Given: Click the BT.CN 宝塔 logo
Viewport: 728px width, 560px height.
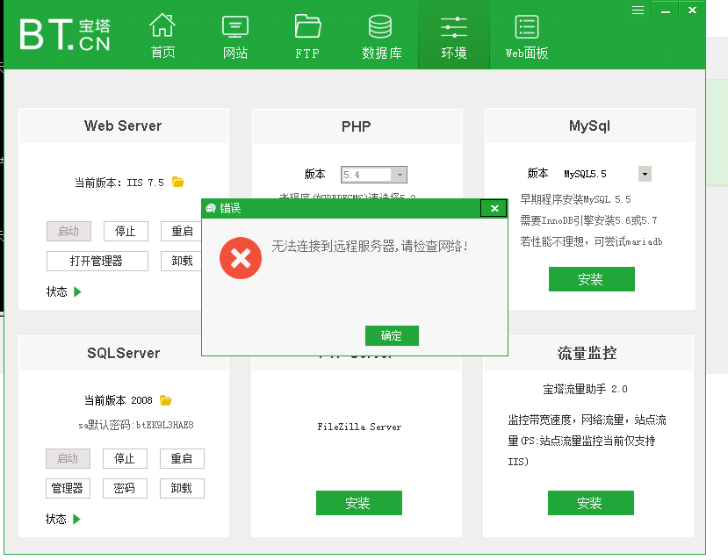Looking at the screenshot, I should pos(64,34).
